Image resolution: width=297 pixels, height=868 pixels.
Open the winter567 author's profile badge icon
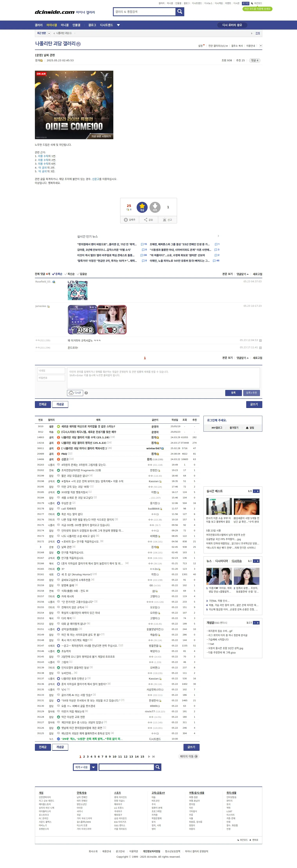(163, 448)
